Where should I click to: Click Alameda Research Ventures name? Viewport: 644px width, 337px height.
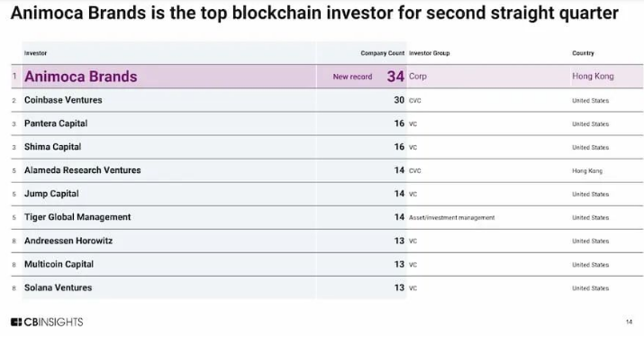(83, 170)
